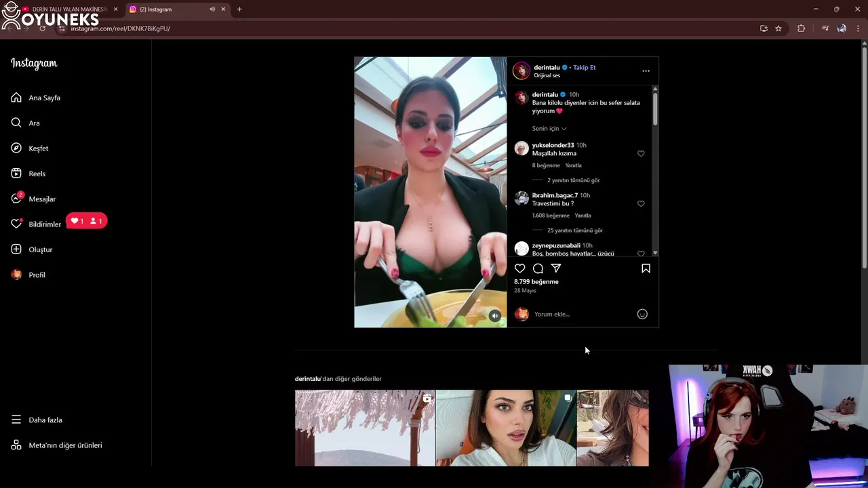The image size is (868, 488).
Task: Expand 25 yanıtın tümünü gör
Action: [575, 230]
